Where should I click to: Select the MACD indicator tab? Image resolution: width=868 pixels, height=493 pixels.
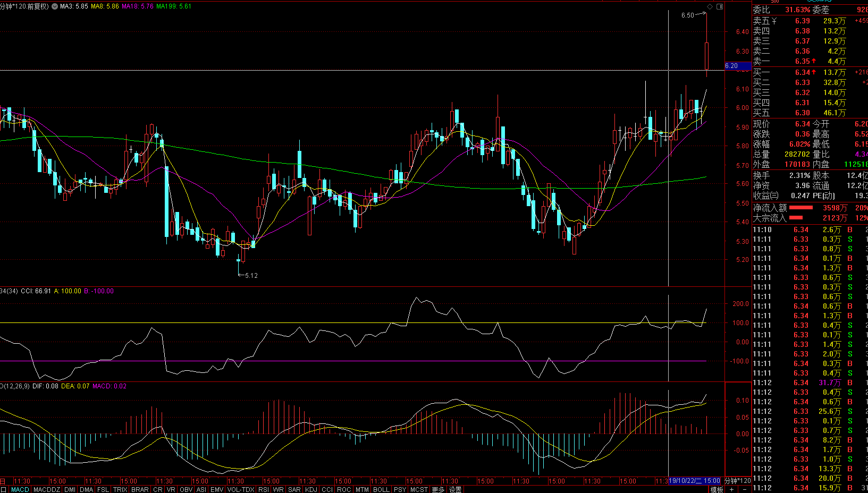click(20, 489)
